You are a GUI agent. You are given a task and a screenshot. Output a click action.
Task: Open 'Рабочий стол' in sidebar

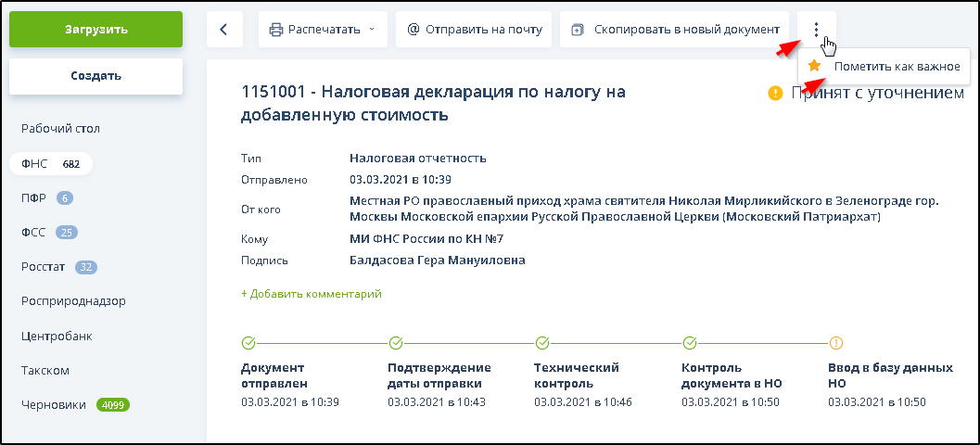(x=60, y=129)
